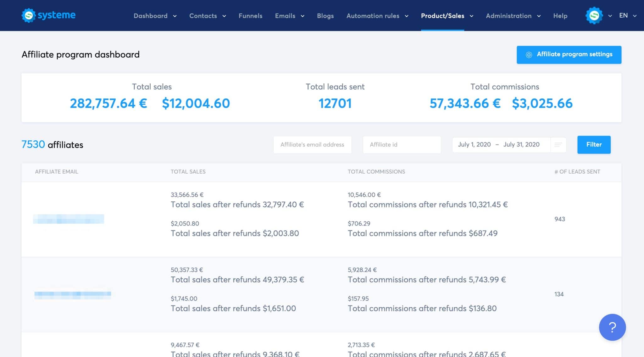Click the 33,566.56 € sales value

(x=187, y=195)
